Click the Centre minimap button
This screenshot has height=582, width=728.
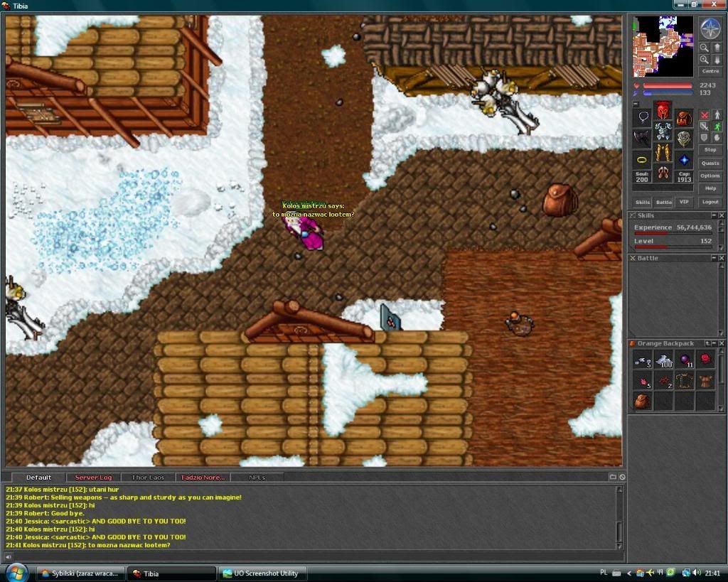(710, 71)
